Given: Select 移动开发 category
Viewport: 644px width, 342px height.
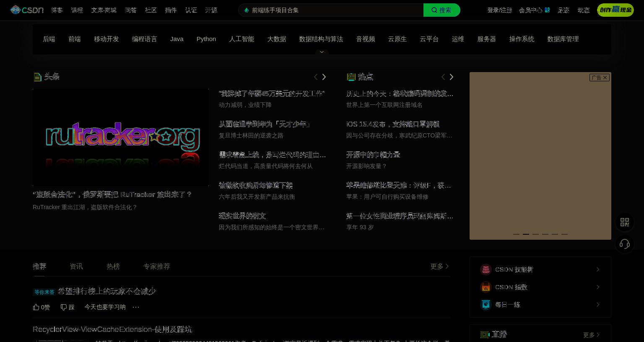Looking at the screenshot, I should (x=106, y=39).
